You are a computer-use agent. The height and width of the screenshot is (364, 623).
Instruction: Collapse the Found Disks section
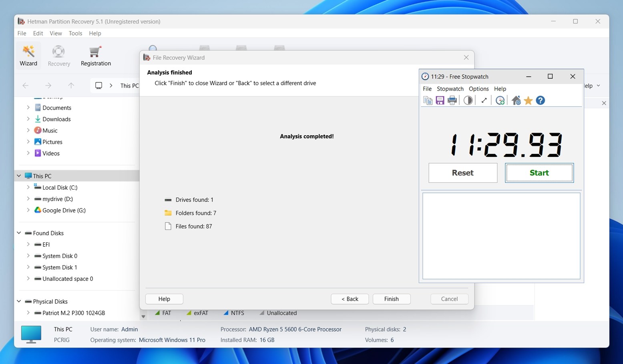19,233
